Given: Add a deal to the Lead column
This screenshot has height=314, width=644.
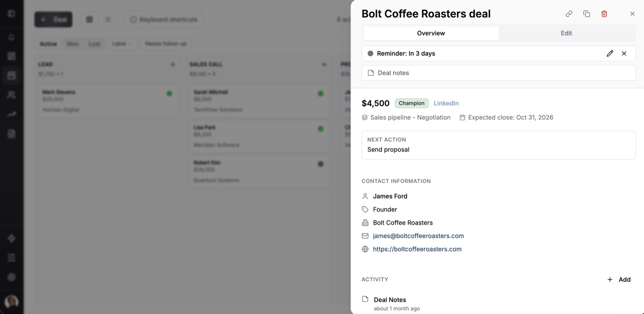Looking at the screenshot, I should click(x=173, y=64).
